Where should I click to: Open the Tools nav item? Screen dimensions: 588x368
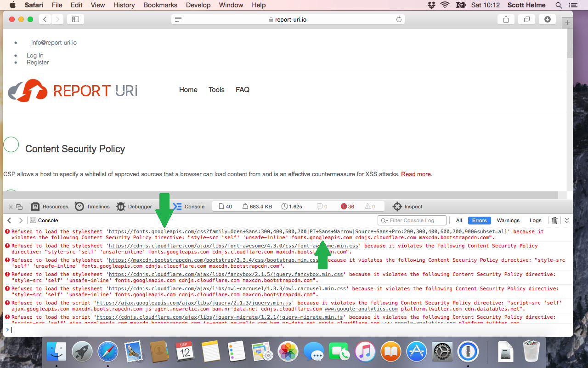point(216,90)
